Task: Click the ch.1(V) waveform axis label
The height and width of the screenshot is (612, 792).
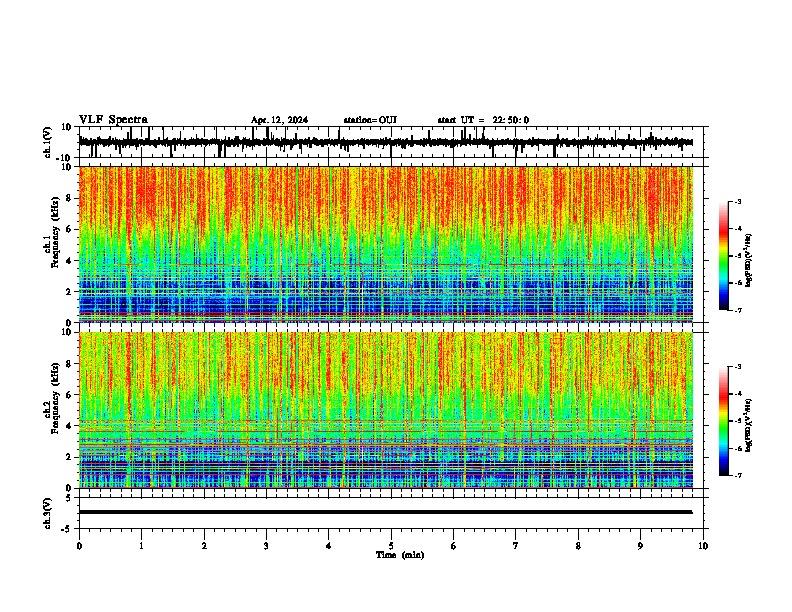Action: pyautogui.click(x=48, y=142)
